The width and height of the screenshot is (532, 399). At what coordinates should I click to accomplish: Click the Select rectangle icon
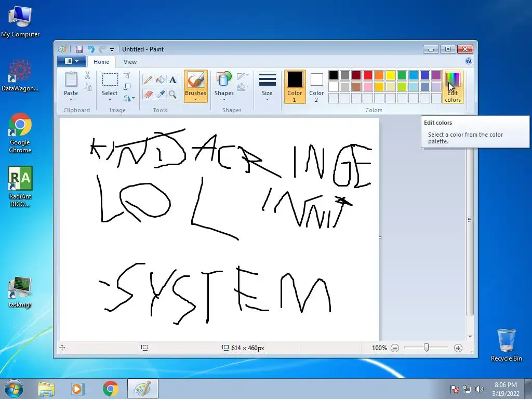[110, 79]
